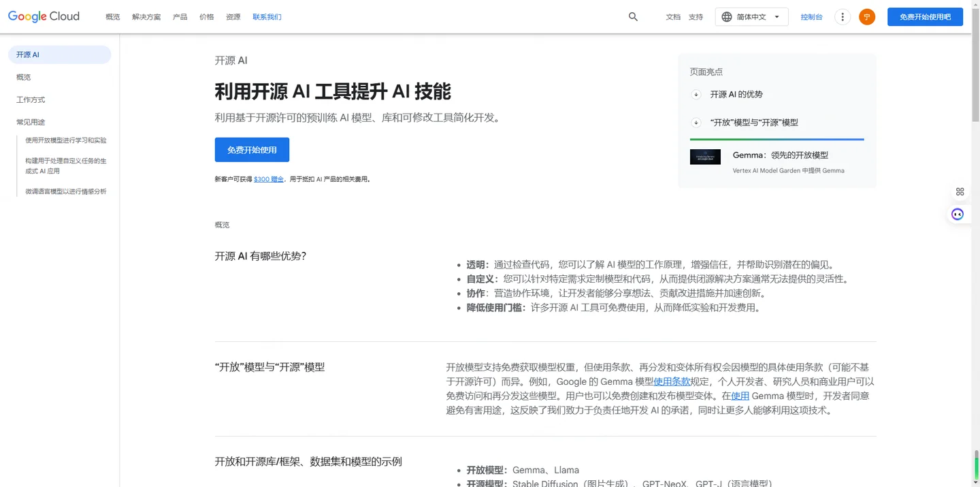Open the 概览 top navigation item
980x487 pixels.
112,17
